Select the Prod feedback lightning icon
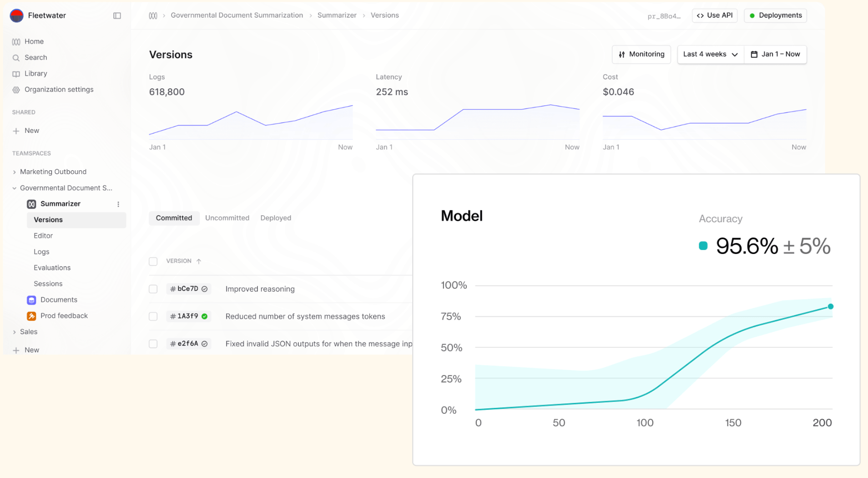 (x=31, y=315)
